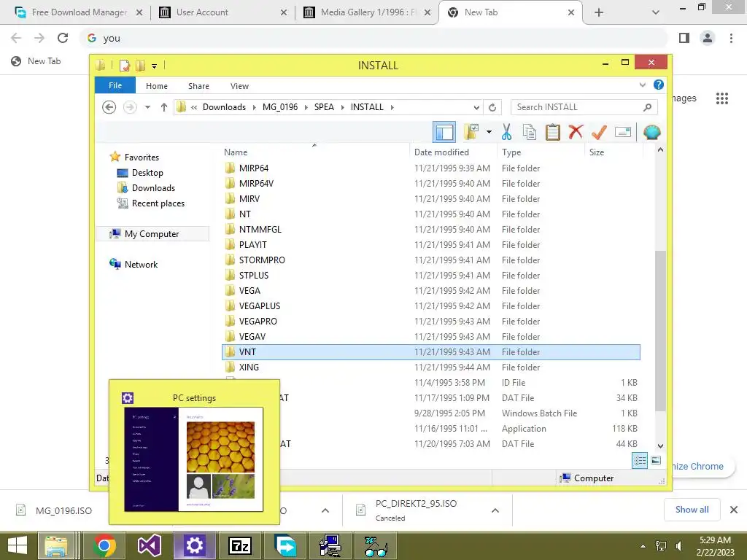Switch to Details view button
The image size is (747, 560).
[x=640, y=460]
